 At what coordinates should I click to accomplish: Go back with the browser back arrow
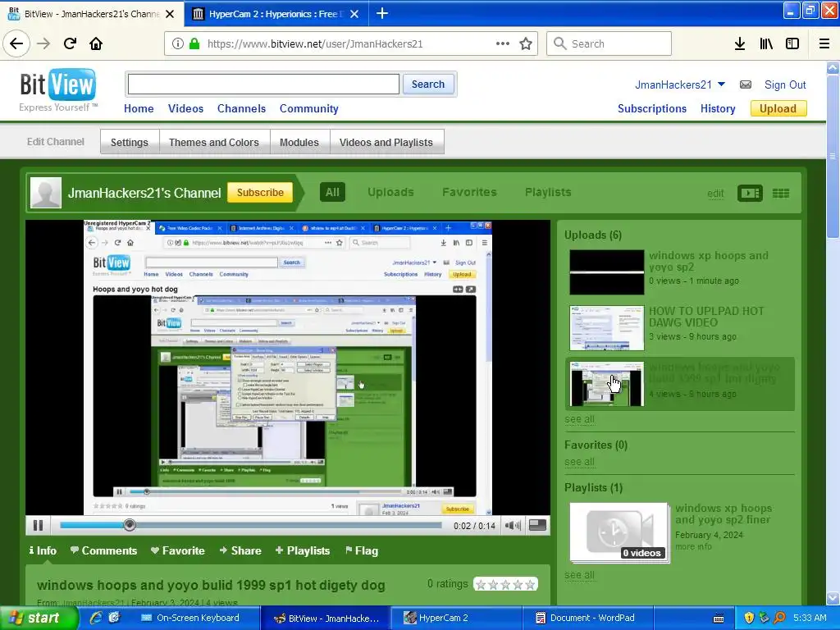coord(16,43)
